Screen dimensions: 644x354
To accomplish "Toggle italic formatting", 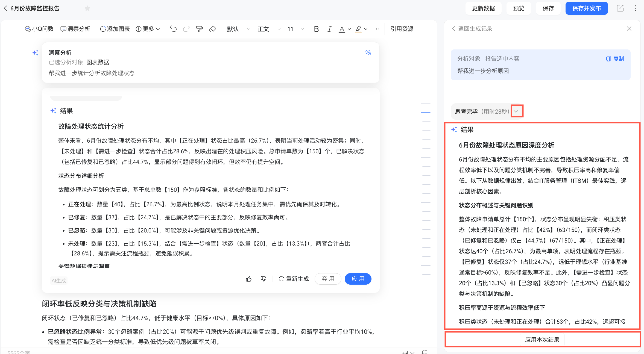I will (329, 29).
